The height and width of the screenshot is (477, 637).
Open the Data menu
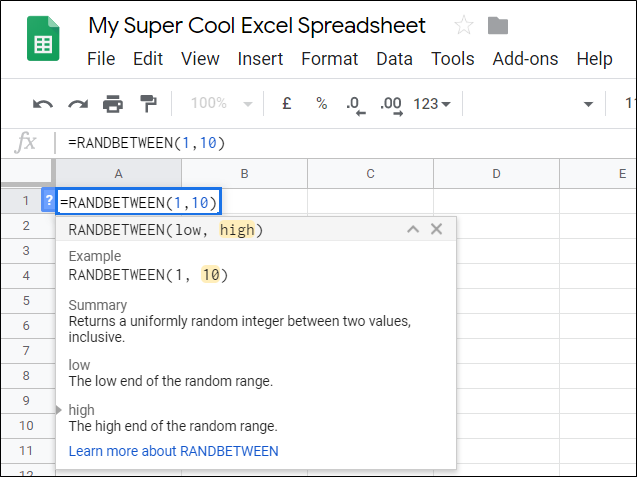point(394,59)
